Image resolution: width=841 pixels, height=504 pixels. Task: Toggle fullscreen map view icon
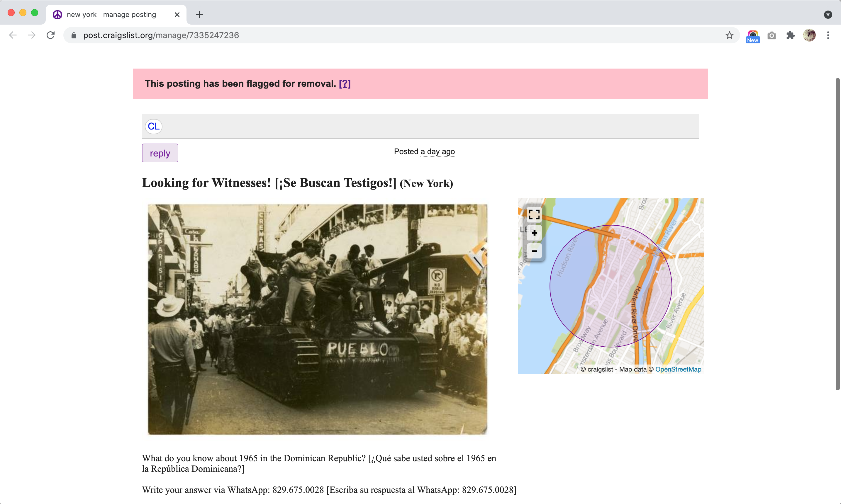(x=534, y=214)
